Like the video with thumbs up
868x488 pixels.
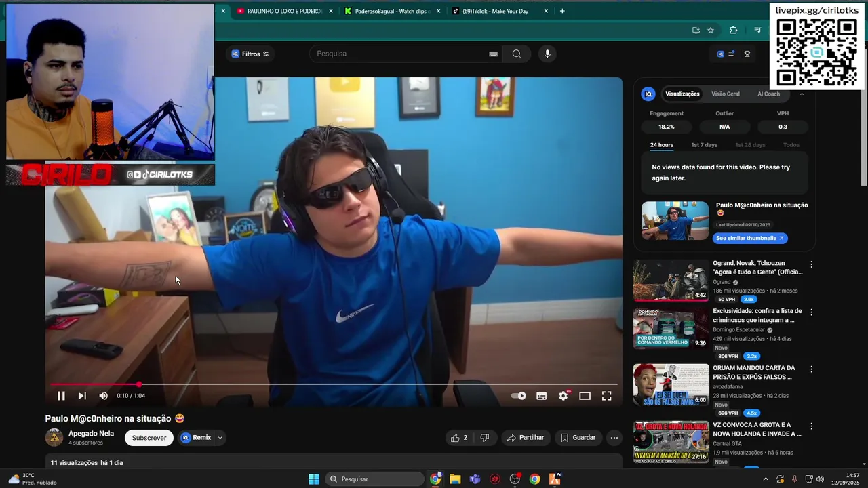pos(459,438)
